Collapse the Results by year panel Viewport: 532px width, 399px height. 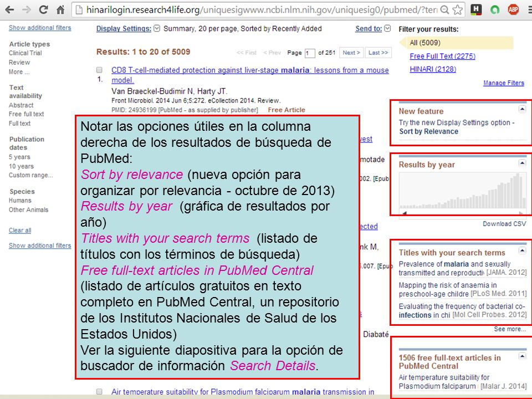click(x=522, y=163)
